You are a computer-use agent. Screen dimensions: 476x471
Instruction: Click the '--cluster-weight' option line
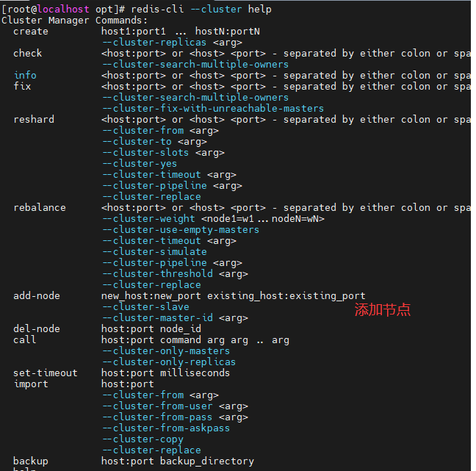[x=214, y=219]
